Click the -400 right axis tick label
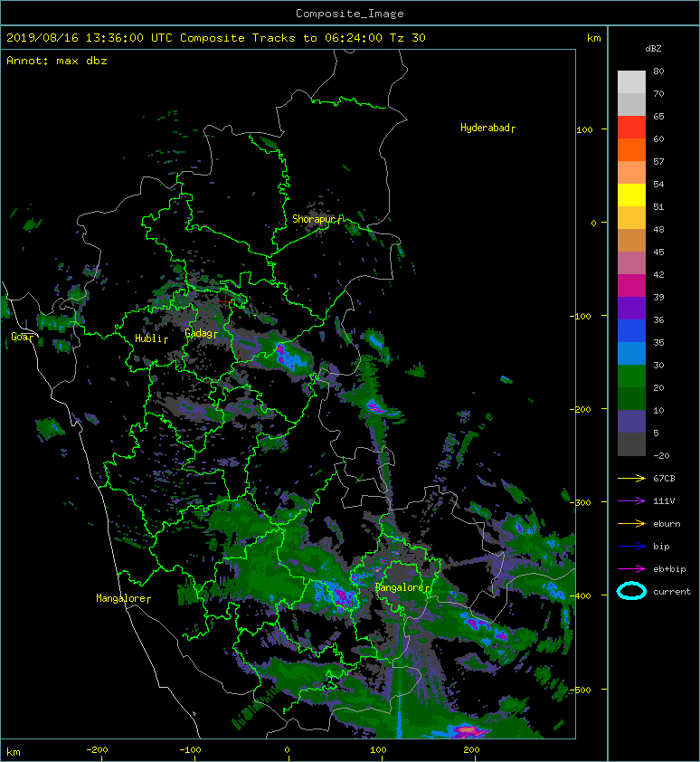The width and height of the screenshot is (700, 762). point(581,595)
